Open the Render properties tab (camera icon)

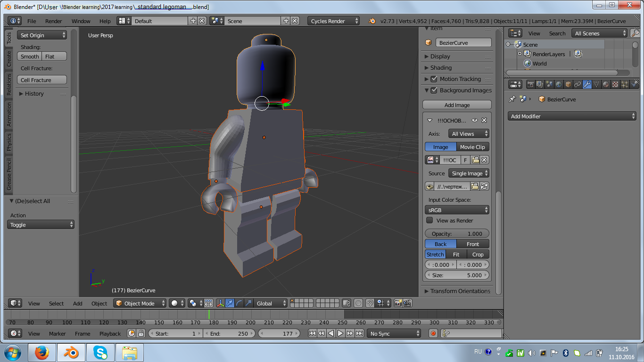531,84
